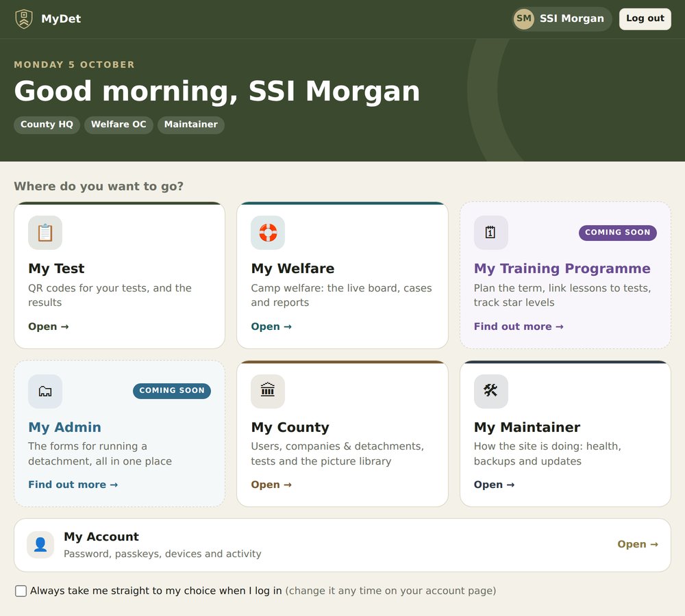Click the SSI Morgan user name
Screen dimensions: 685x616
click(x=572, y=18)
